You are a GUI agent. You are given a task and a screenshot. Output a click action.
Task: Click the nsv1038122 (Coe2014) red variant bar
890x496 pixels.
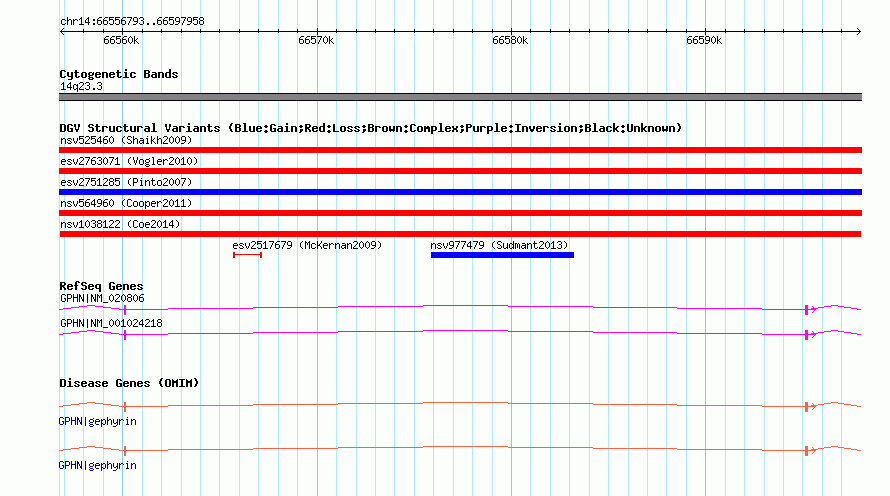460,234
